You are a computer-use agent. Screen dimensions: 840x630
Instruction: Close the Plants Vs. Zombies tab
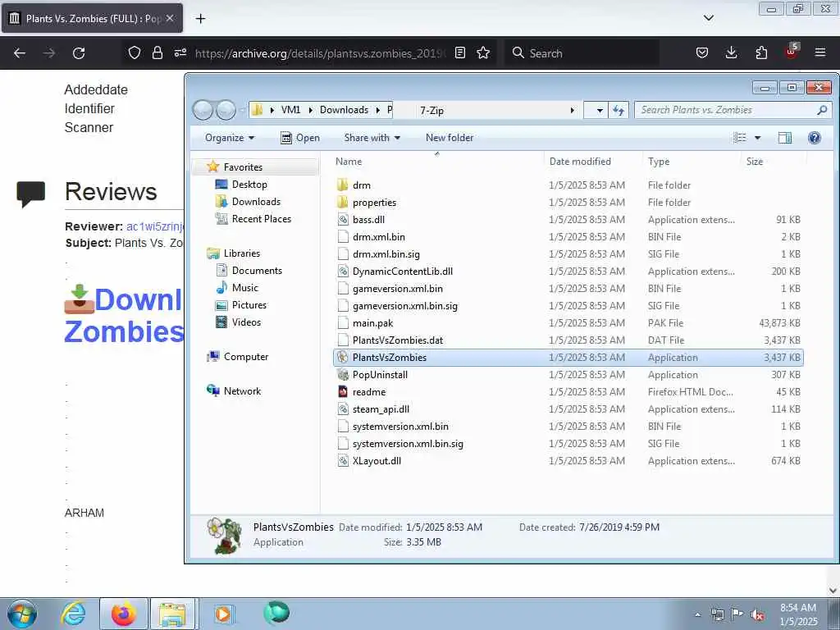[170, 18]
